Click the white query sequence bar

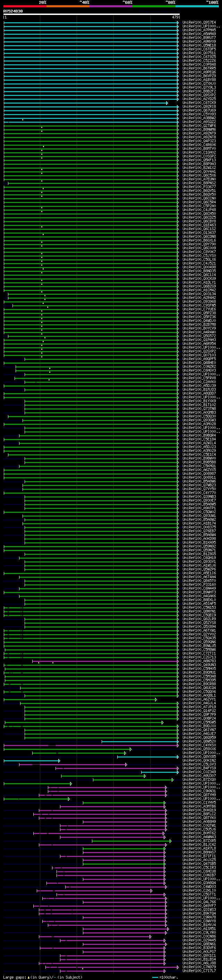pyautogui.click(x=92, y=15)
